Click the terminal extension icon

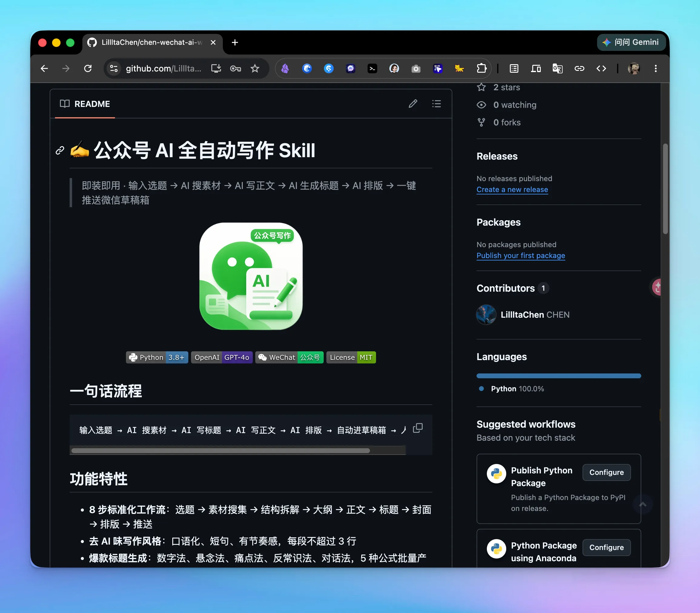(372, 68)
